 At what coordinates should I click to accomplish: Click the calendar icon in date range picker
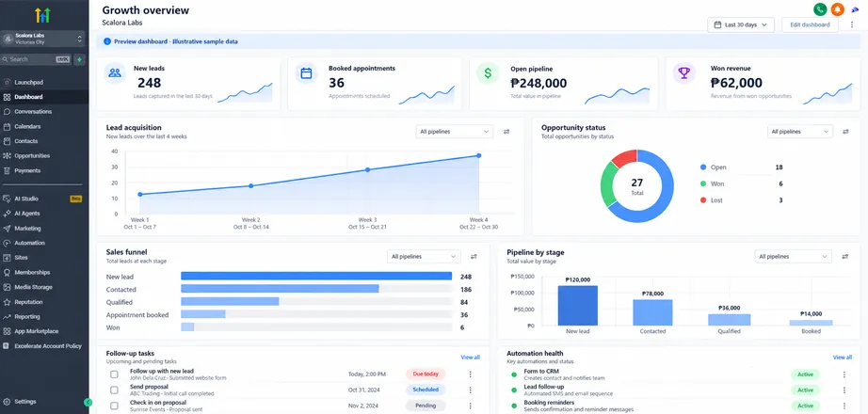717,24
